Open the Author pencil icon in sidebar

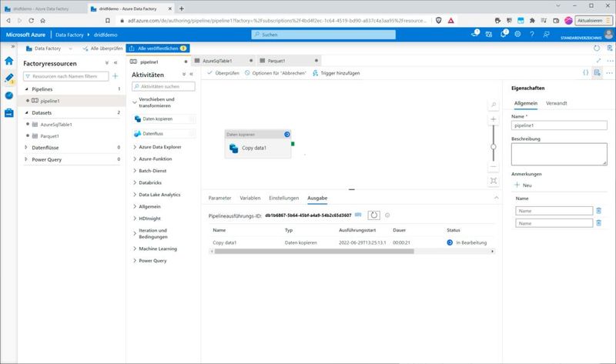point(9,78)
